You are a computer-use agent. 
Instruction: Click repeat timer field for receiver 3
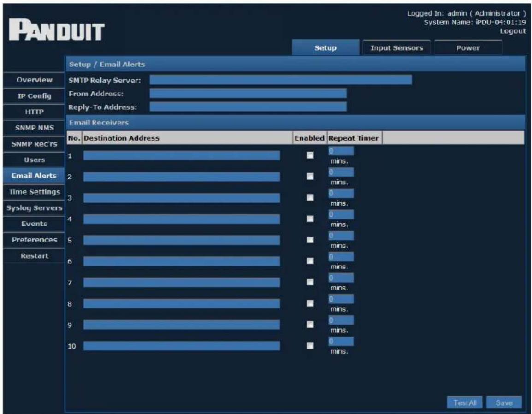click(x=341, y=193)
